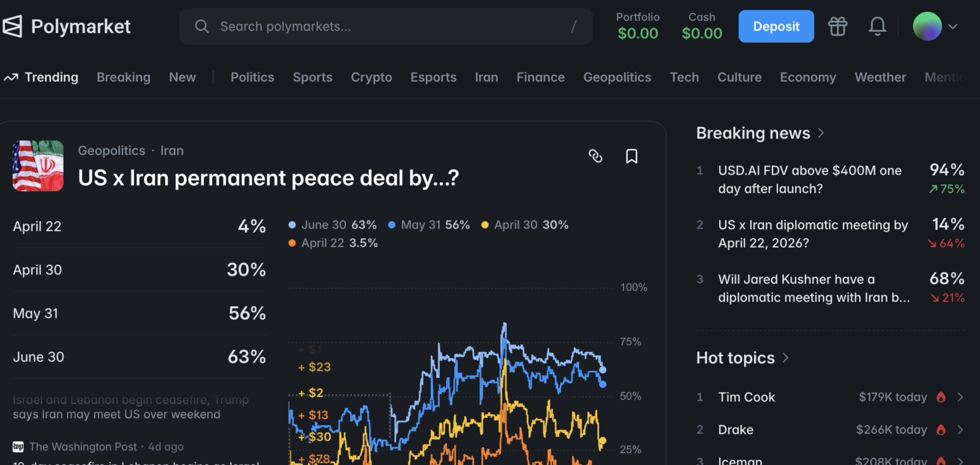Viewport: 980px width, 465px height.
Task: Click the Hot topics heading
Action: [x=736, y=358]
